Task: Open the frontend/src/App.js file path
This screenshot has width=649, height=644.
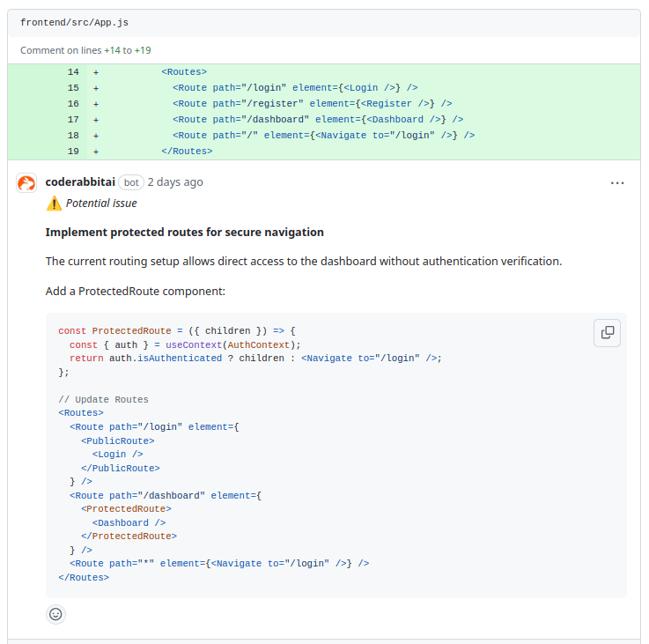Action: click(x=74, y=22)
